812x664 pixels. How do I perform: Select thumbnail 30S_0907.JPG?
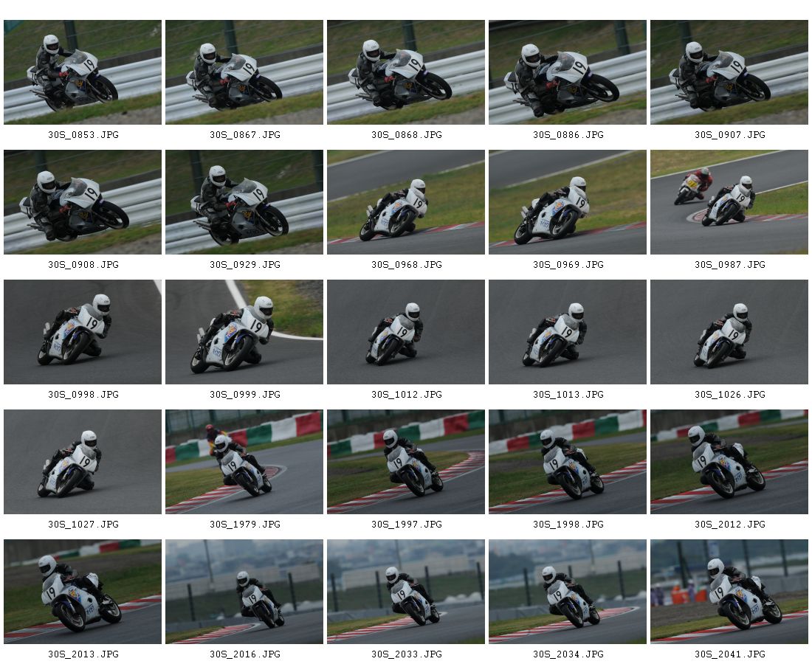point(729,72)
